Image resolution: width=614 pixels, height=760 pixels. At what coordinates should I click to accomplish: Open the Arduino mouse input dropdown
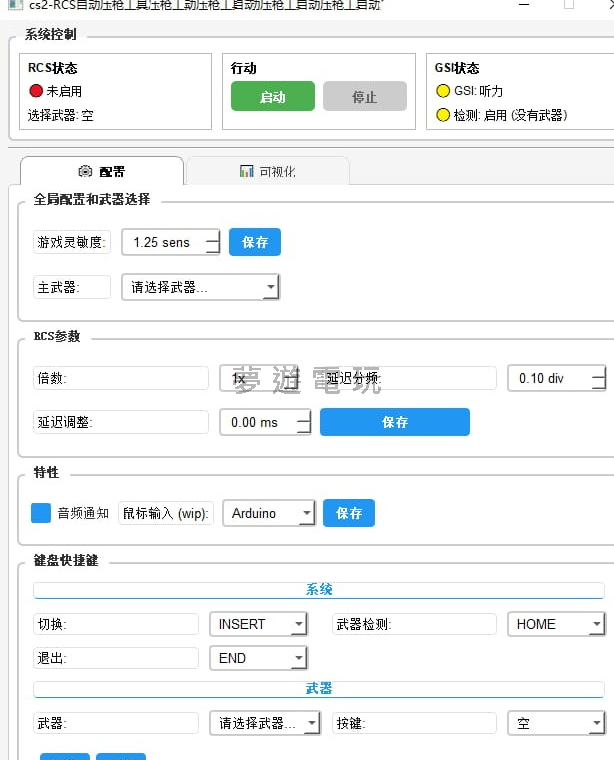point(268,513)
